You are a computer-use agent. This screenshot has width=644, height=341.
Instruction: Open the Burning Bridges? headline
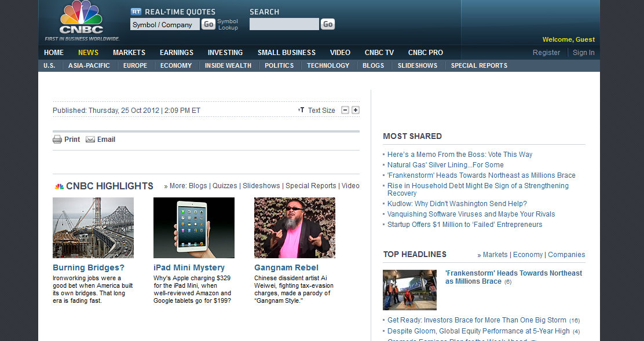pos(88,267)
